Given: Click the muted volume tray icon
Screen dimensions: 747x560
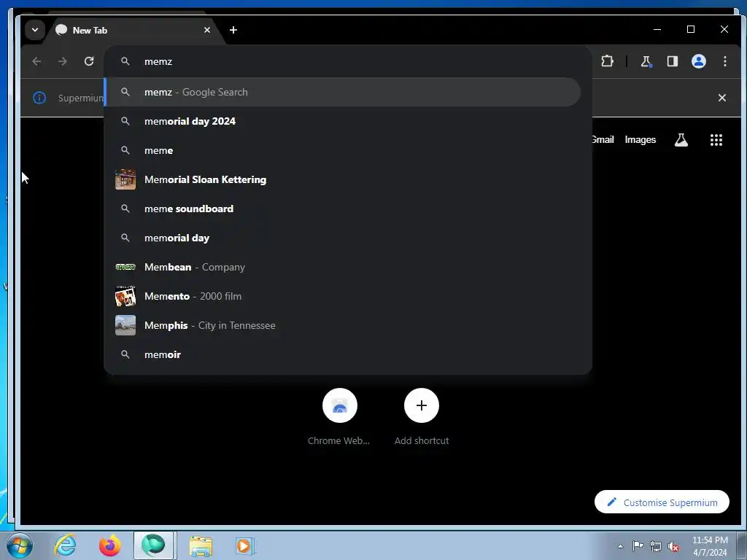Looking at the screenshot, I should tap(673, 546).
